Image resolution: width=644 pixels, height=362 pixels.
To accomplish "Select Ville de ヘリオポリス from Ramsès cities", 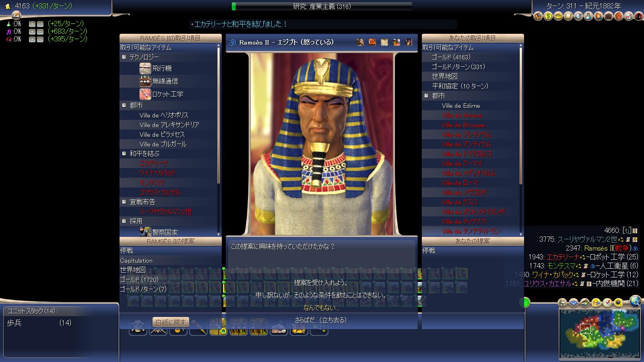I will pyautogui.click(x=164, y=115).
